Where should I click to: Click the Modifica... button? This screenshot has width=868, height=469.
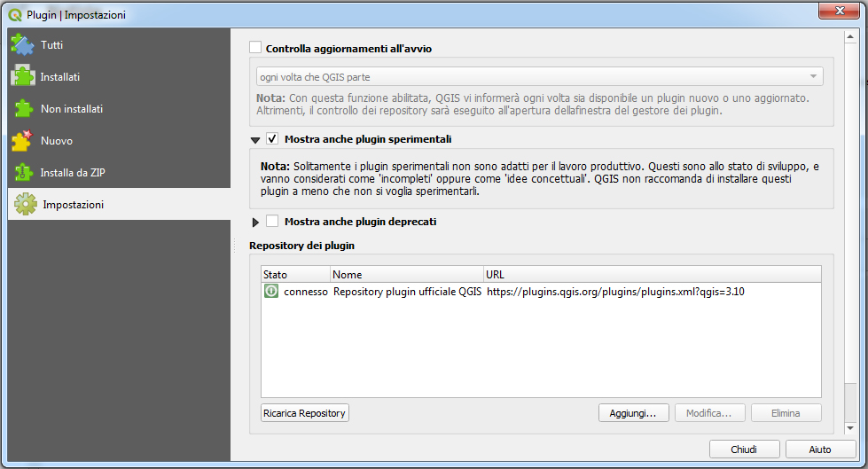709,413
